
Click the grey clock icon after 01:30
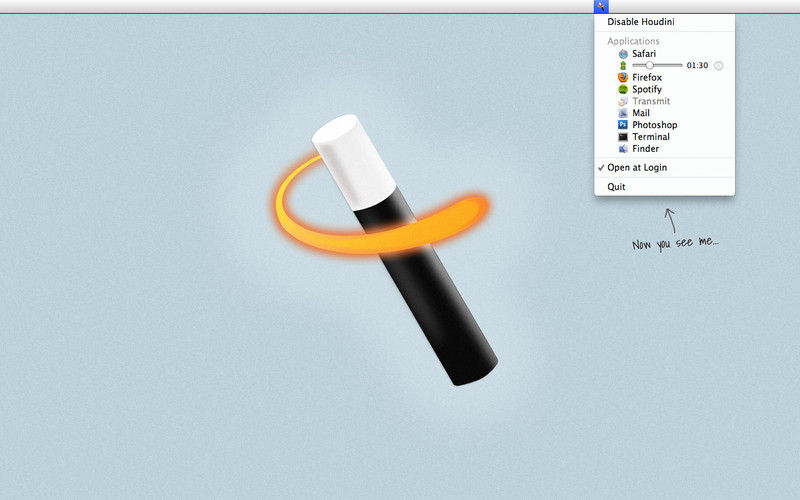718,65
